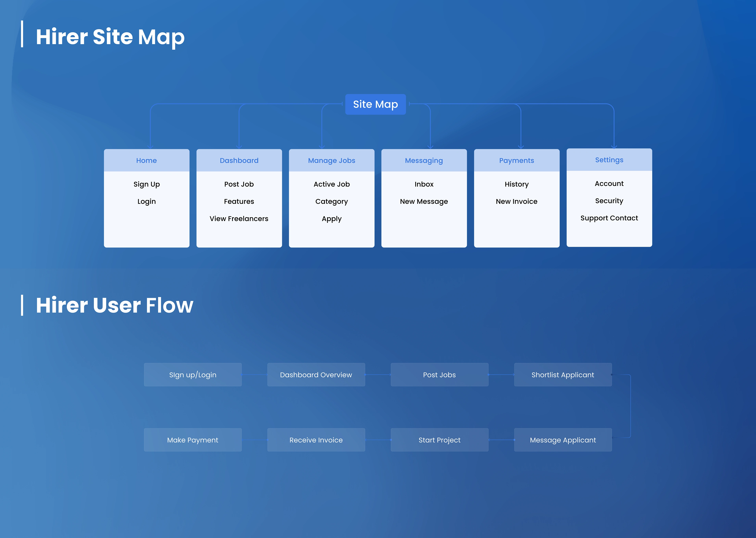Click the Message Applicant flow step

(563, 440)
